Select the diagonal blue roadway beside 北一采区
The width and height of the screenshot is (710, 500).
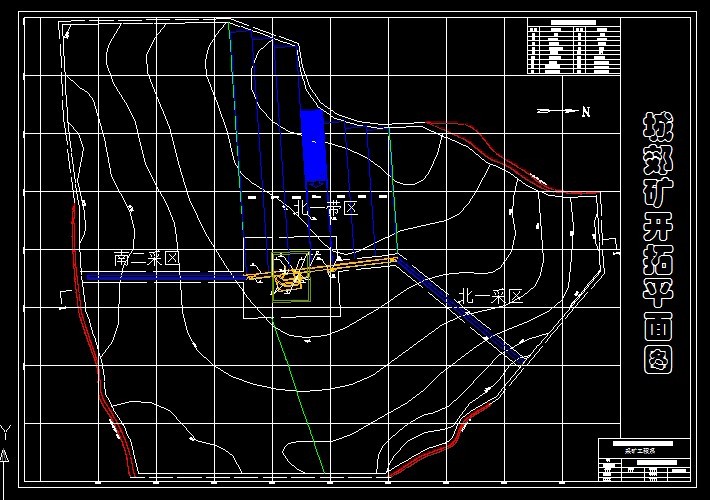point(460,310)
